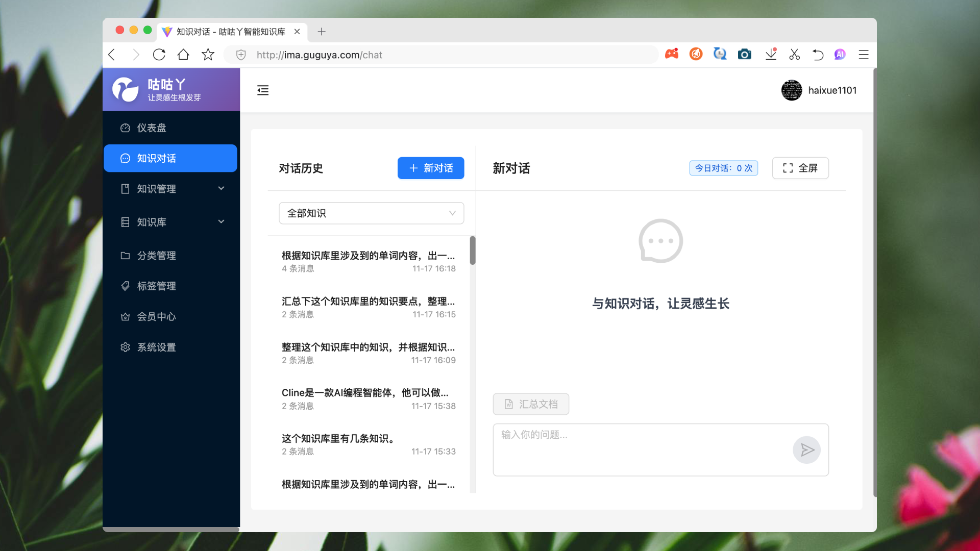
Task: Open the 全部知识 dropdown
Action: coord(371,213)
